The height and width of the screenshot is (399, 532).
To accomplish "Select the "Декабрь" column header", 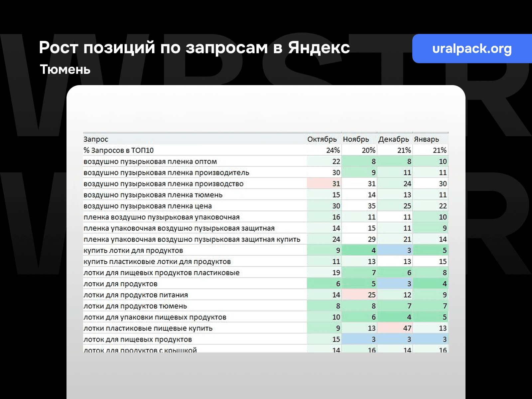I will pyautogui.click(x=394, y=139).
